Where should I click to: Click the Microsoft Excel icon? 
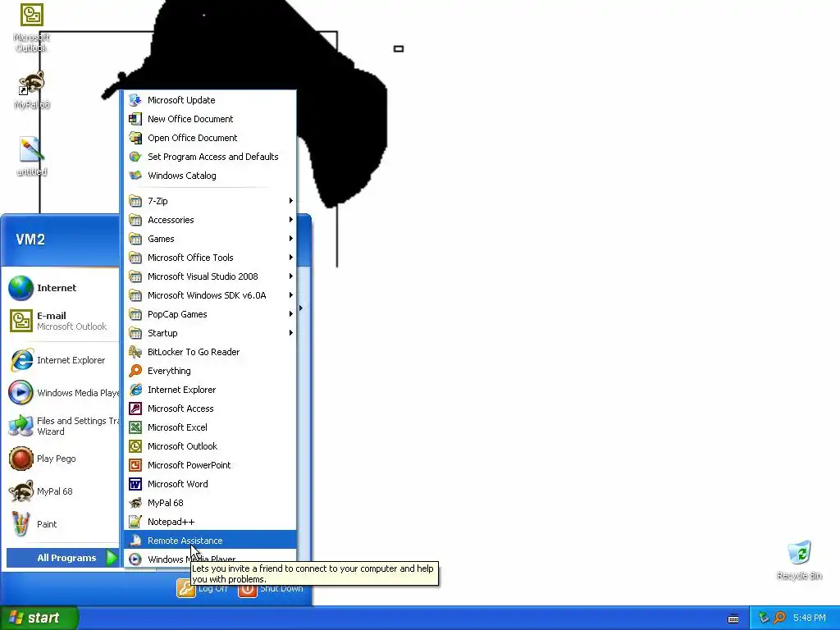(x=135, y=427)
